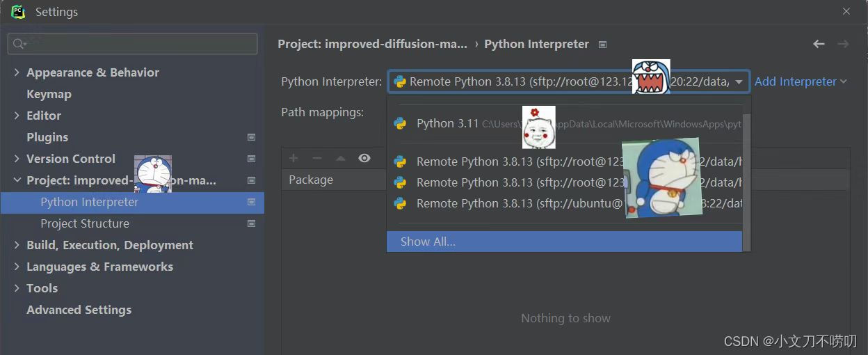Click the PyCharm logo in title bar
The image size is (868, 355).
tap(18, 11)
